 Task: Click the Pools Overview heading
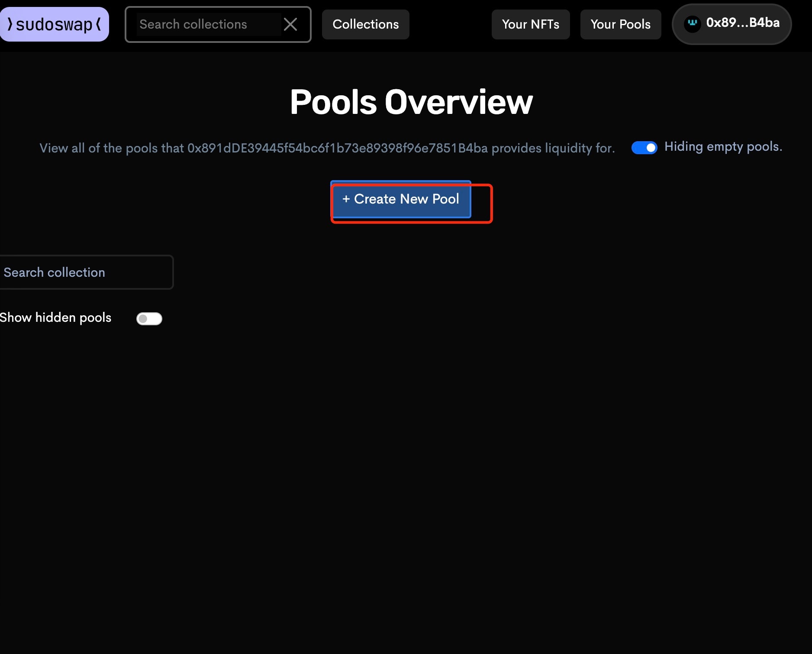(411, 102)
